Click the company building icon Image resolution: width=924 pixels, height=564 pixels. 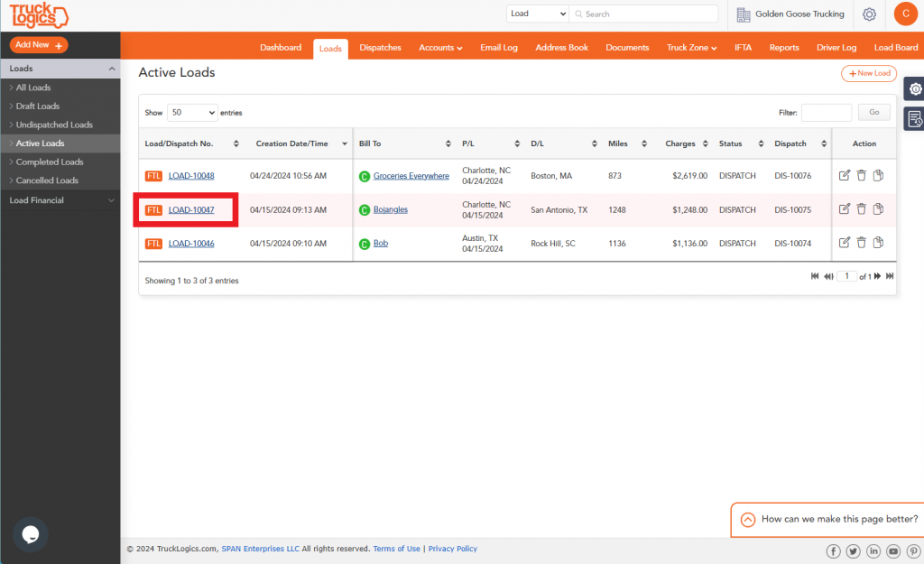(x=744, y=14)
